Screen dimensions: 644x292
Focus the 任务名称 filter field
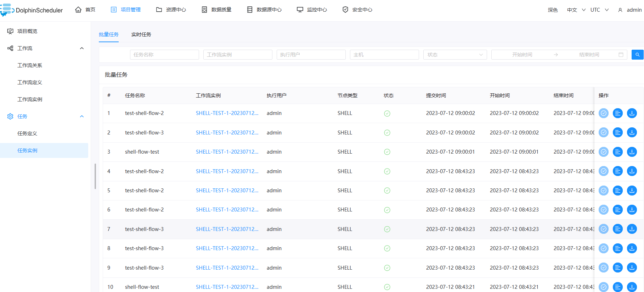click(x=164, y=55)
